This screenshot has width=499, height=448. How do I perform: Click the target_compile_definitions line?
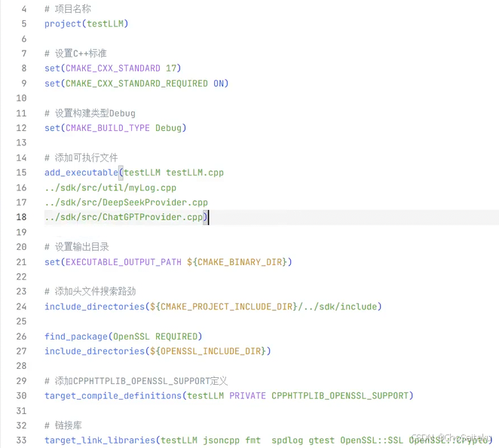[229, 395]
